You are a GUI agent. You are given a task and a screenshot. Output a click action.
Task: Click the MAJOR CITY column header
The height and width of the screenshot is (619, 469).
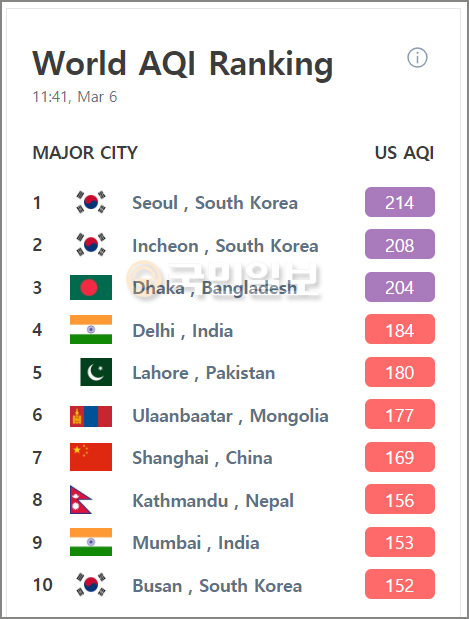[x=85, y=153]
